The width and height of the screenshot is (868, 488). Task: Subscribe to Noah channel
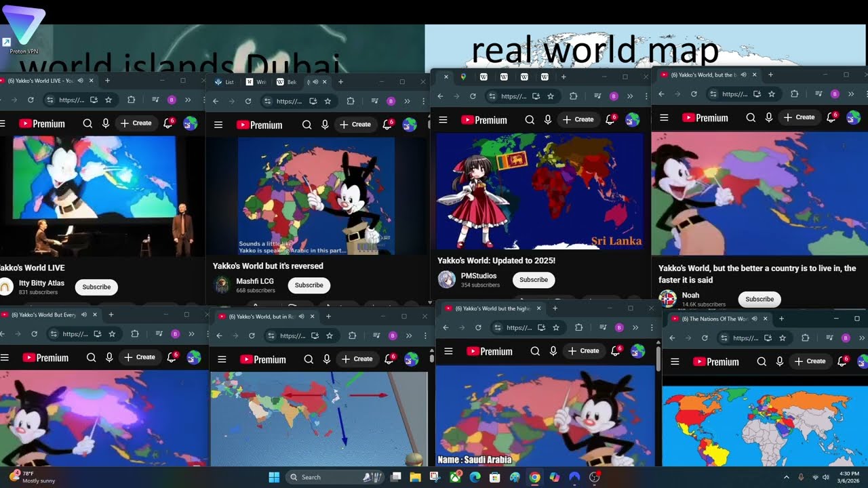point(759,299)
